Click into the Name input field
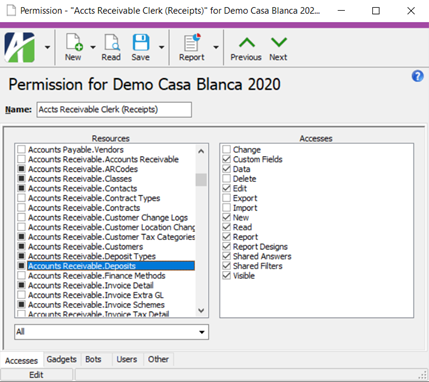The height and width of the screenshot is (382, 429). (x=114, y=110)
